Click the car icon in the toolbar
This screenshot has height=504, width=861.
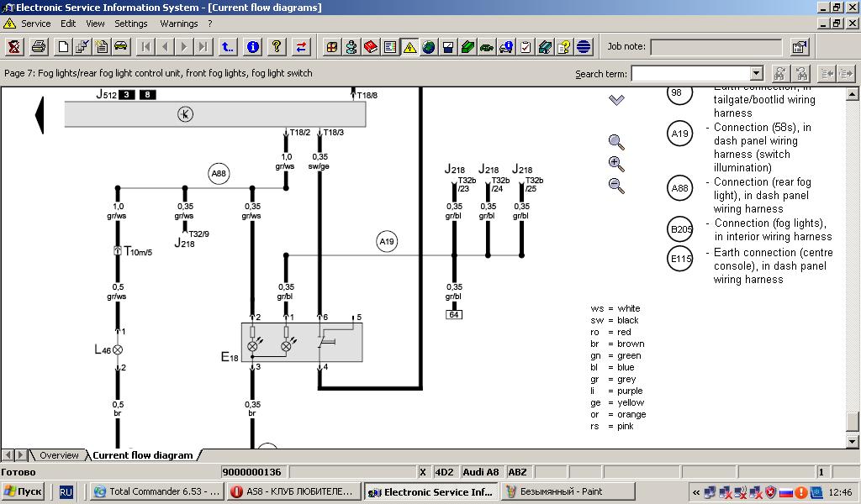click(x=120, y=47)
